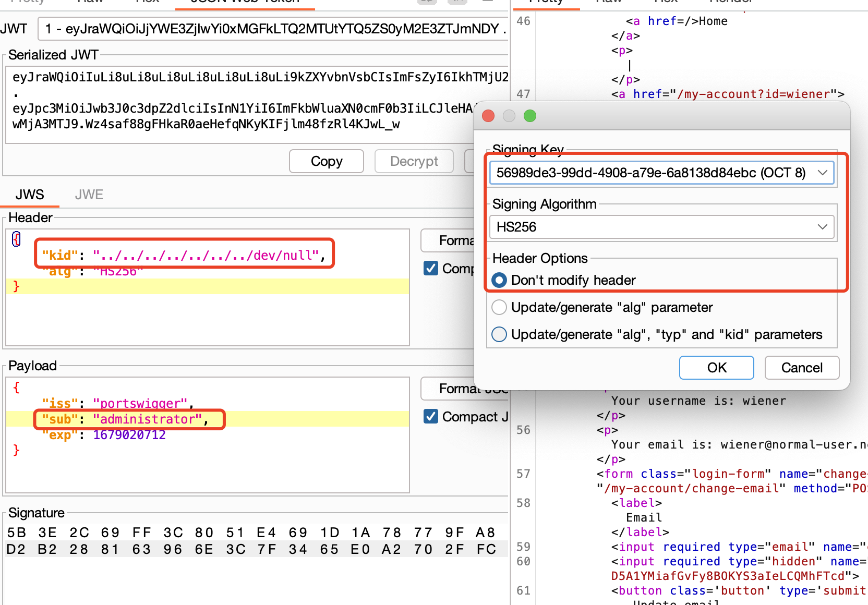Click the "Home" anchor line in response
868x605 pixels.
click(677, 21)
